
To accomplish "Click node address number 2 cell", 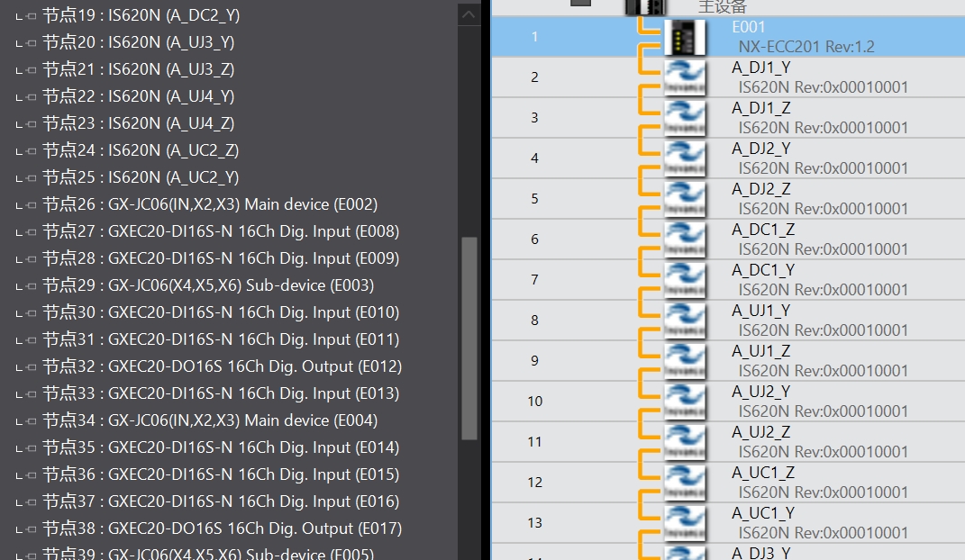I will click(535, 77).
